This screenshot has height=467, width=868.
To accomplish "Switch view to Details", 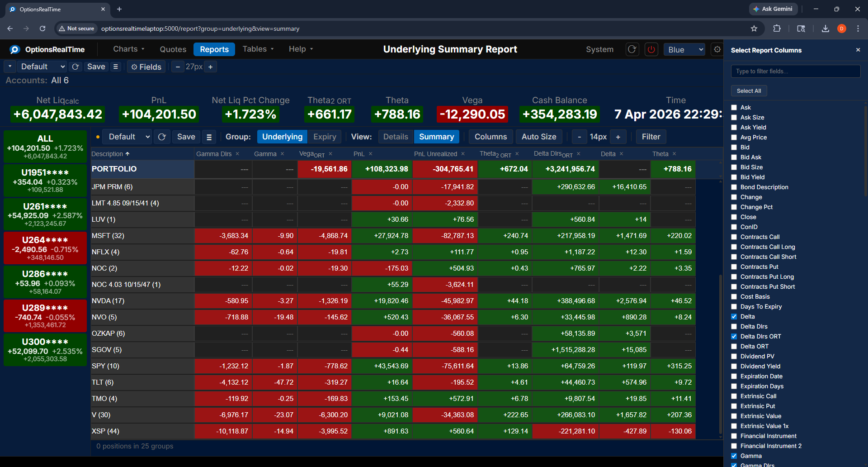I will click(x=396, y=137).
